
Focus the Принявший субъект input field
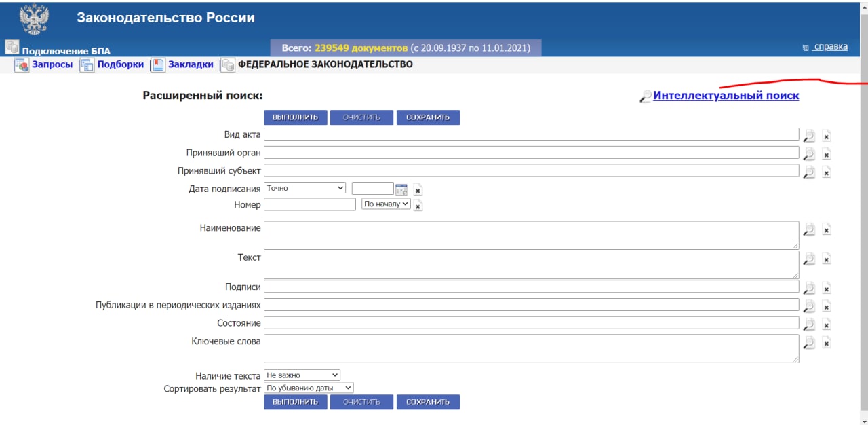pos(531,170)
